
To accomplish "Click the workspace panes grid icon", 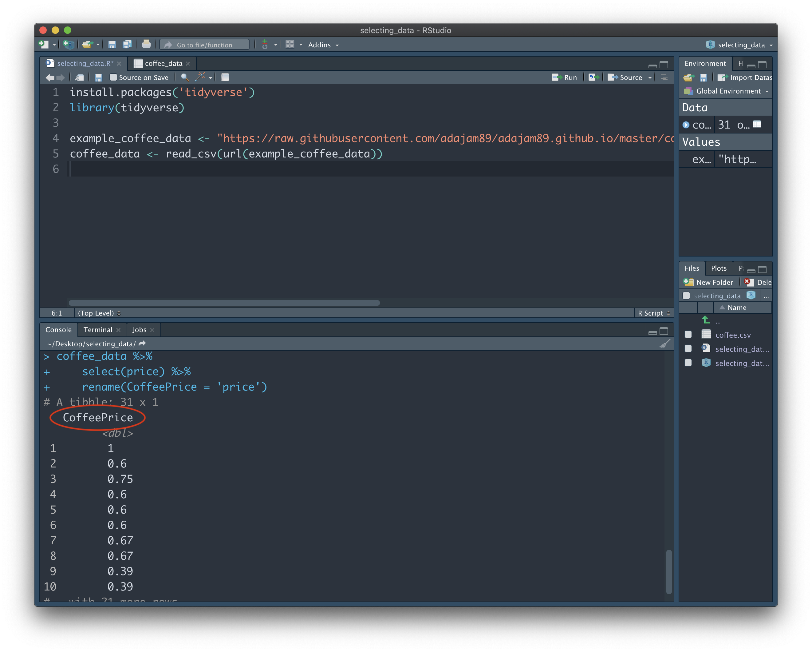I will [290, 45].
